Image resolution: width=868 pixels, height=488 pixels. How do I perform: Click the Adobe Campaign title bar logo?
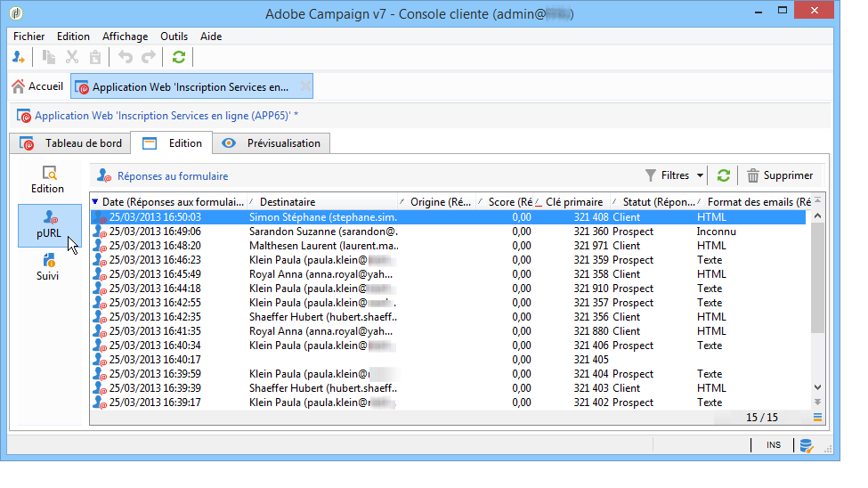click(x=17, y=12)
